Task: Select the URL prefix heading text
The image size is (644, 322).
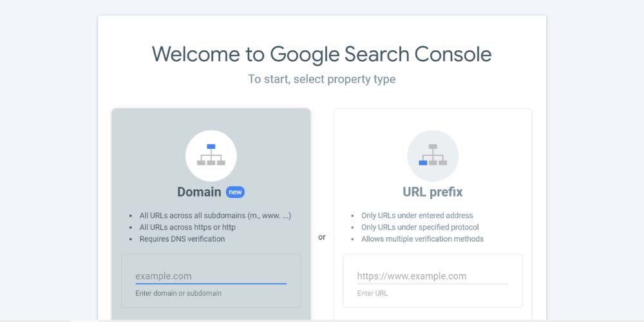Action: click(433, 192)
